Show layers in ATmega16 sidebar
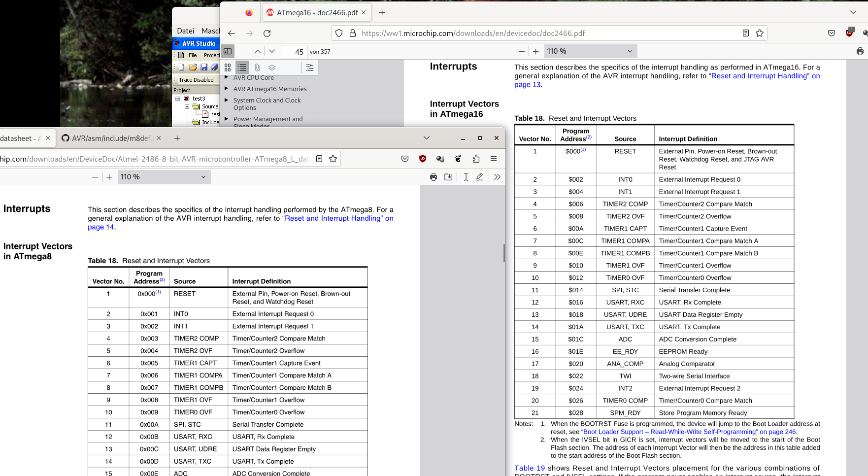Image resolution: width=868 pixels, height=476 pixels. (272, 68)
